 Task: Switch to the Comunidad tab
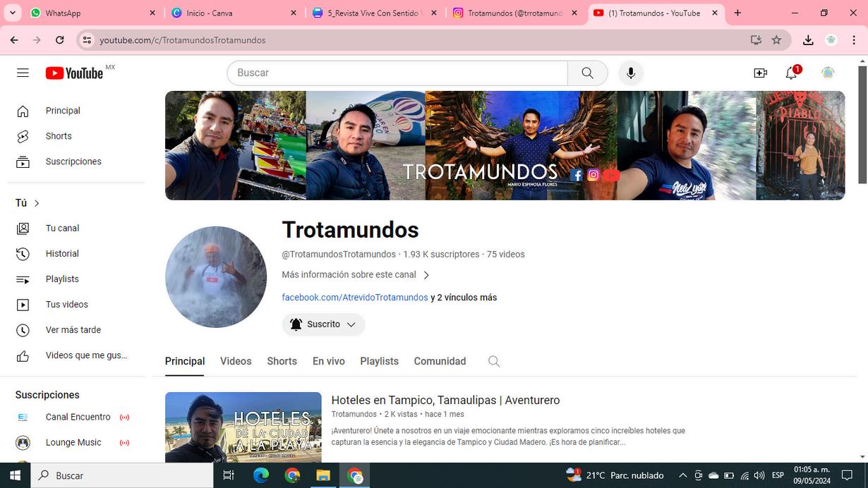(440, 361)
